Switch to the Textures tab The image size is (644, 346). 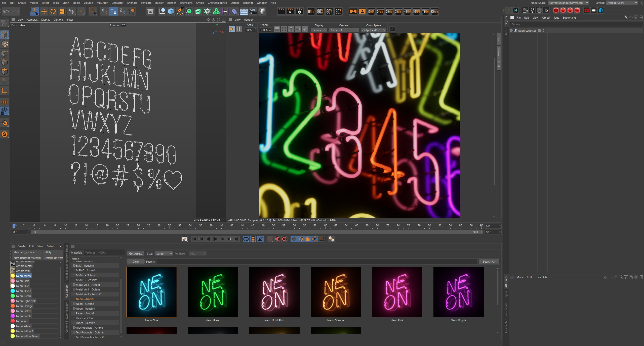pyautogui.click(x=90, y=253)
